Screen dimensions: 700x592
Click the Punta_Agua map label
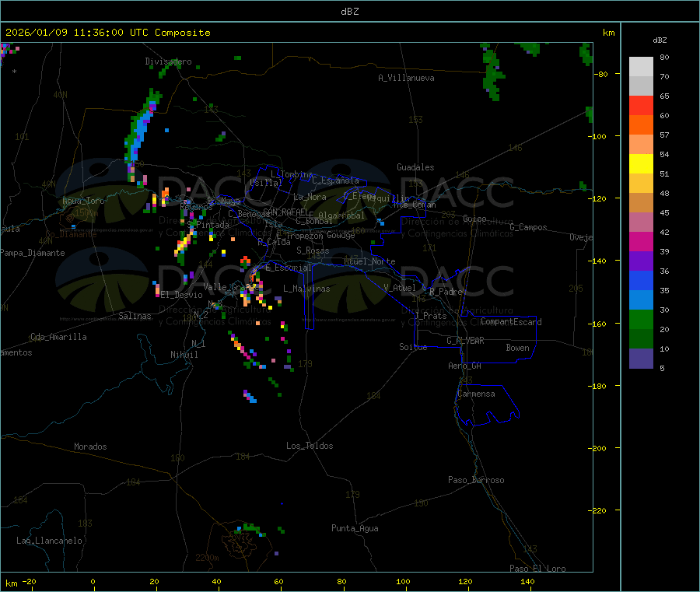coord(355,528)
